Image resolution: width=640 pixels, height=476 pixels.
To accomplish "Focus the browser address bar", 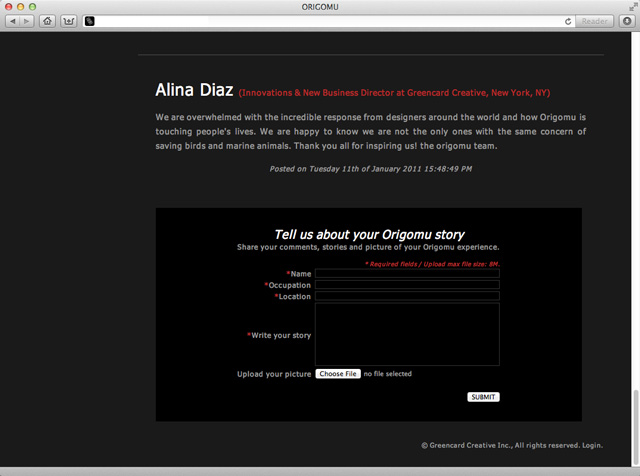I will (x=329, y=21).
